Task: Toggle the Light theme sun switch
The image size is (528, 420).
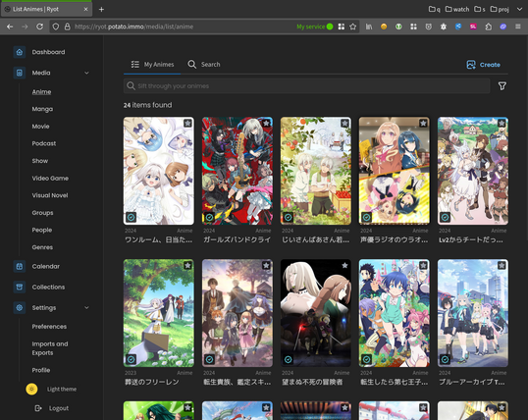Action: [x=31, y=389]
